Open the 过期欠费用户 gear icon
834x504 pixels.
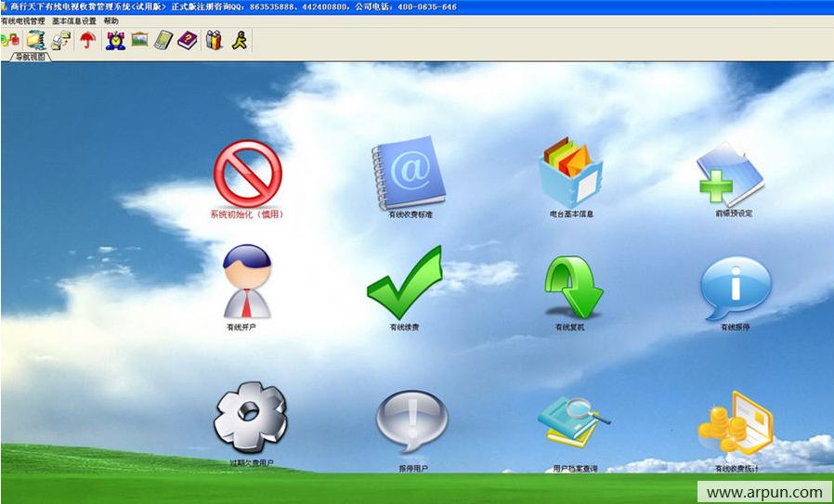coord(251,419)
